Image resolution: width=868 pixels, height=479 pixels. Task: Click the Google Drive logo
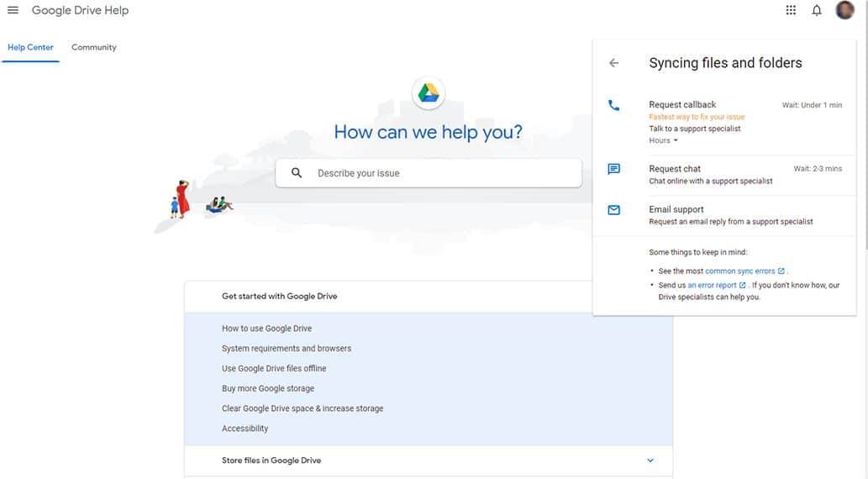[429, 93]
